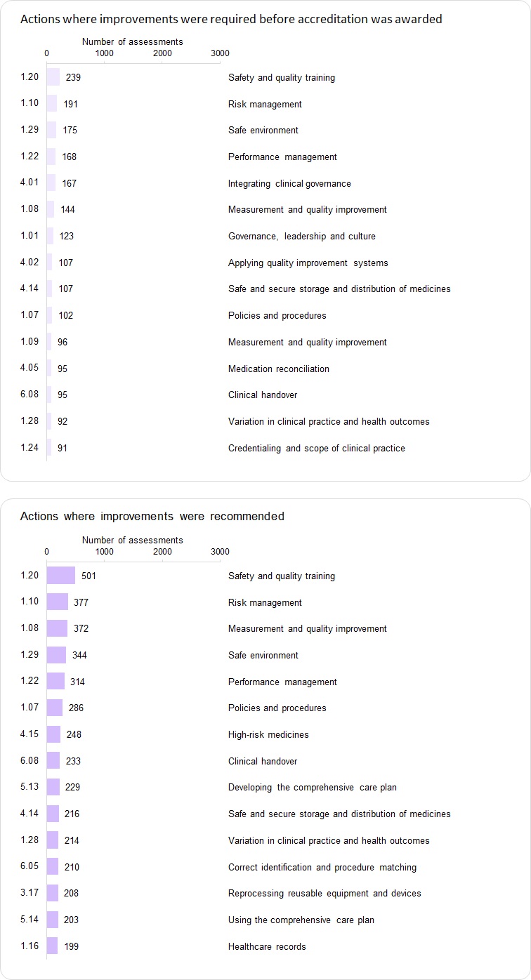The width and height of the screenshot is (531, 980).
Task: Select action code 4.15
Action: [x=29, y=734]
